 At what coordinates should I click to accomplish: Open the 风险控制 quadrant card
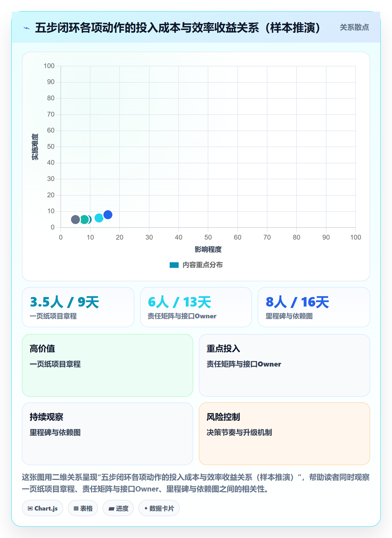pyautogui.click(x=284, y=434)
